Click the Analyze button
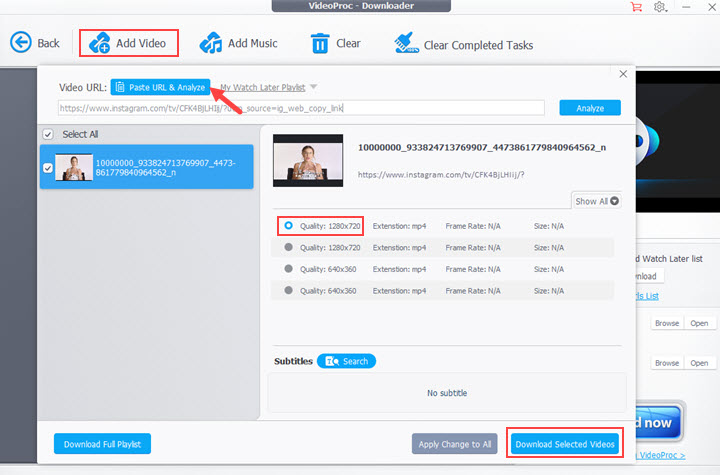The width and height of the screenshot is (720, 475). [590, 108]
